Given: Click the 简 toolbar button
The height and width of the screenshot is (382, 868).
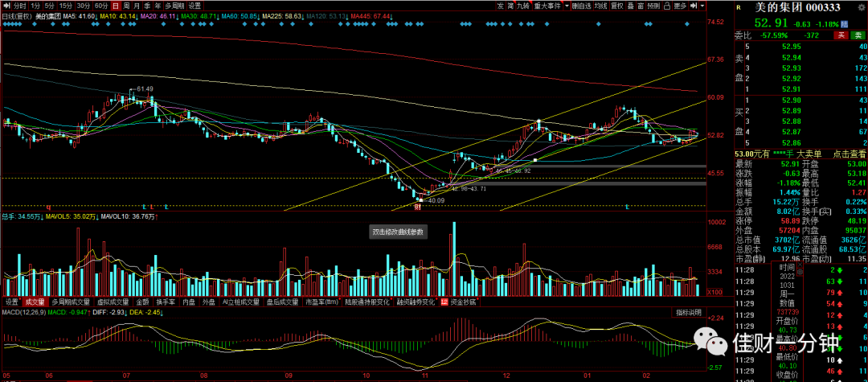Looking at the screenshot, I should (x=510, y=6).
